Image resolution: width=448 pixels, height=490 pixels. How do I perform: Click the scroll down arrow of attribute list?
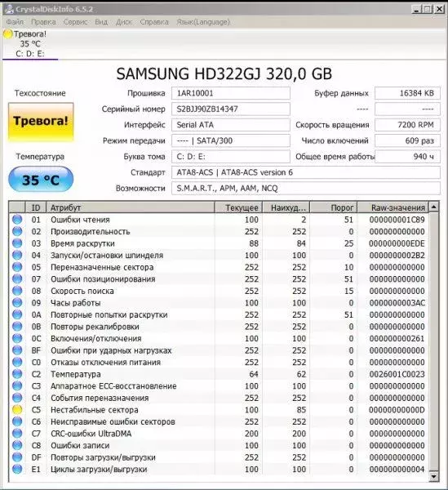coord(433,476)
